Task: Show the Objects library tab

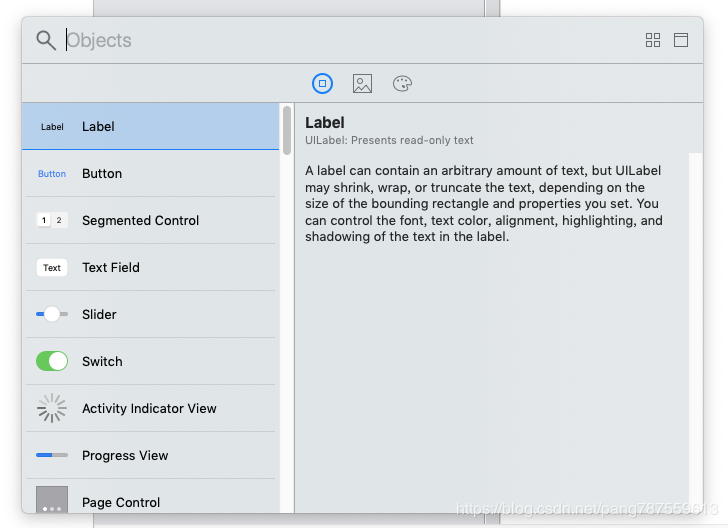Action: click(x=322, y=84)
